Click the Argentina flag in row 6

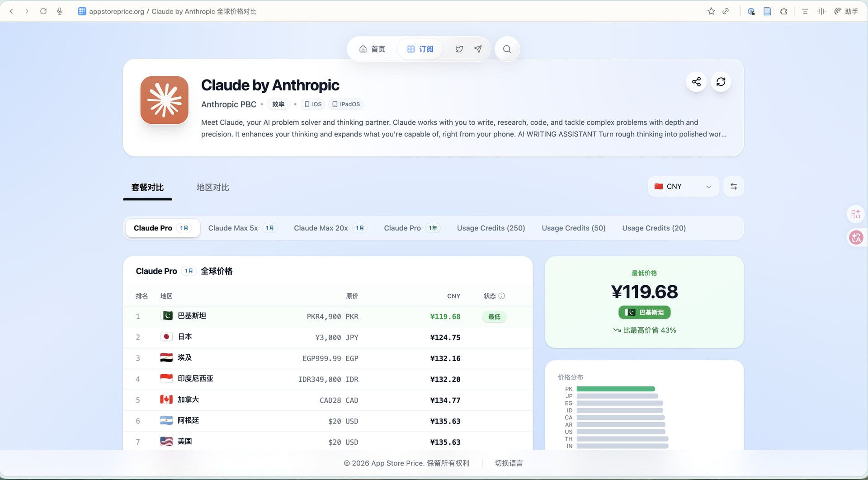(x=166, y=421)
